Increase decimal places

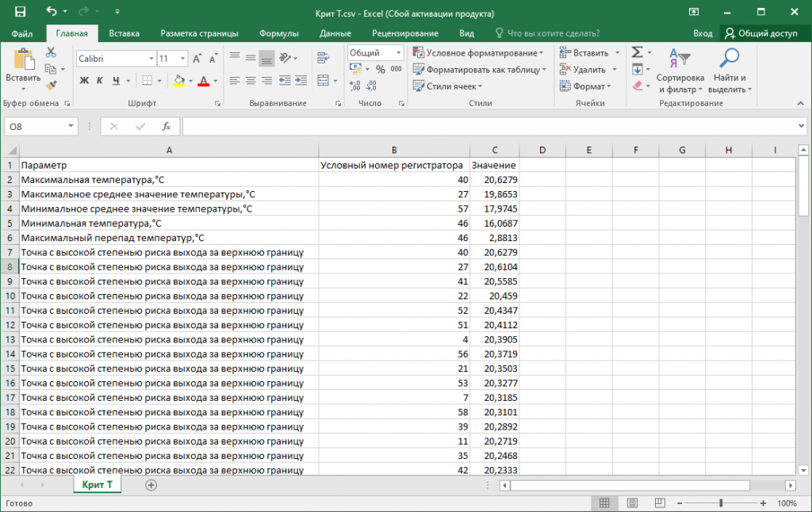[354, 86]
